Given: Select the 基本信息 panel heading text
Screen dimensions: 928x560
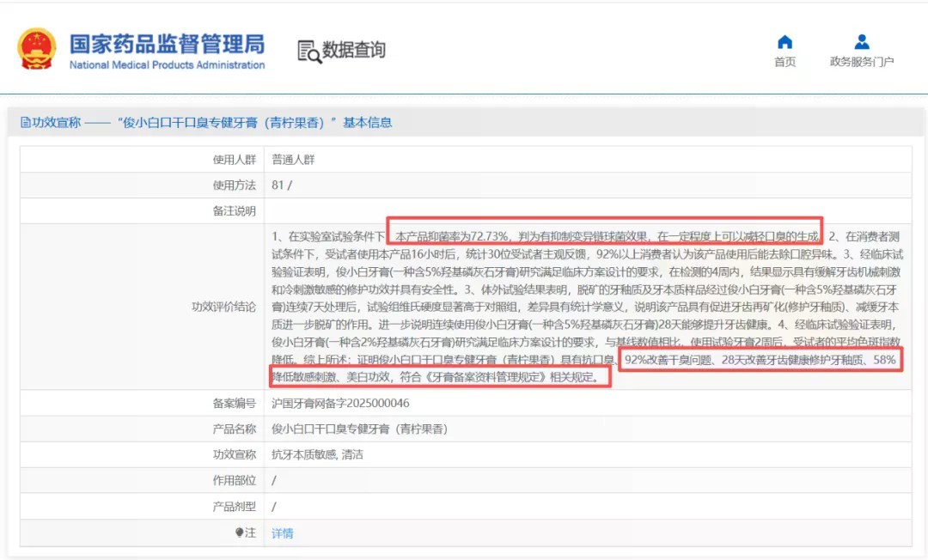Looking at the screenshot, I should click(x=368, y=123).
